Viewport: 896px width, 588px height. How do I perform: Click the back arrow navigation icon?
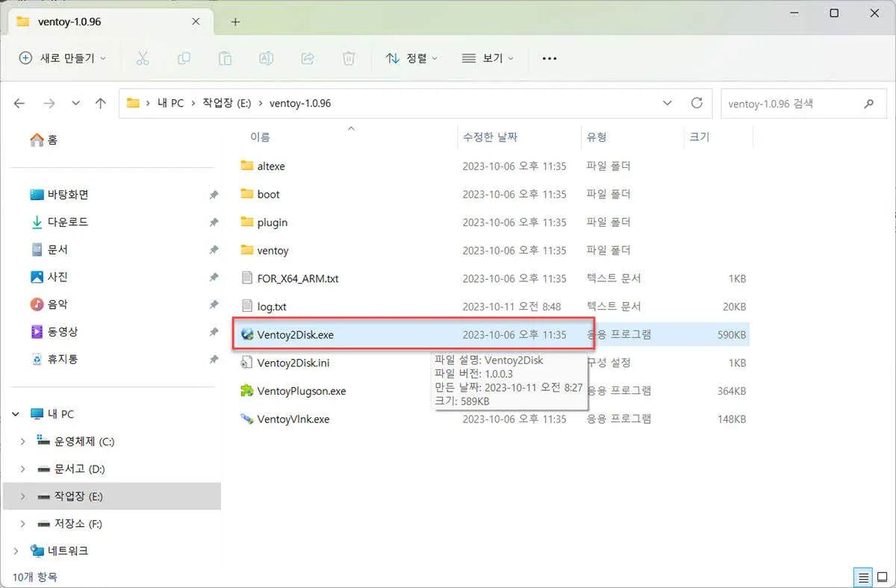(x=19, y=103)
